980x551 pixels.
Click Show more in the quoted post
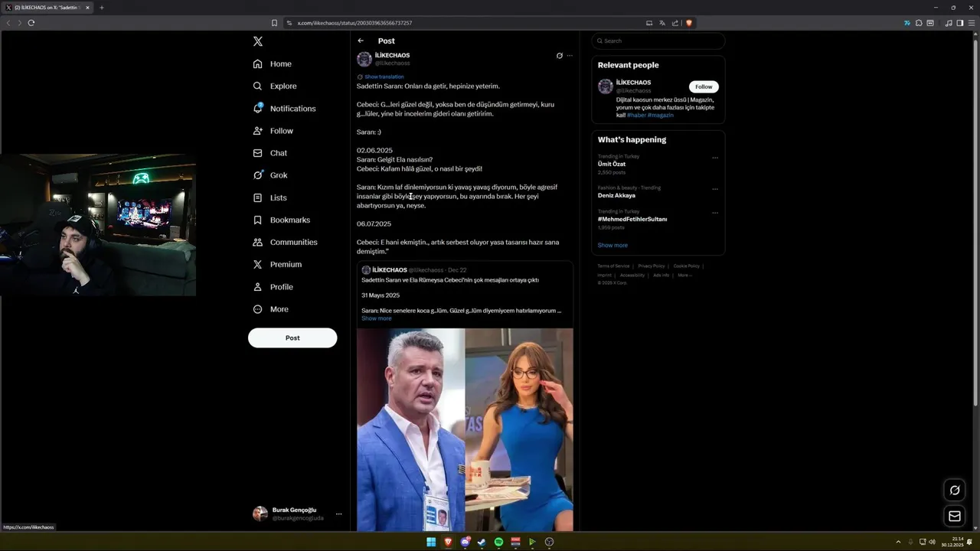click(376, 318)
